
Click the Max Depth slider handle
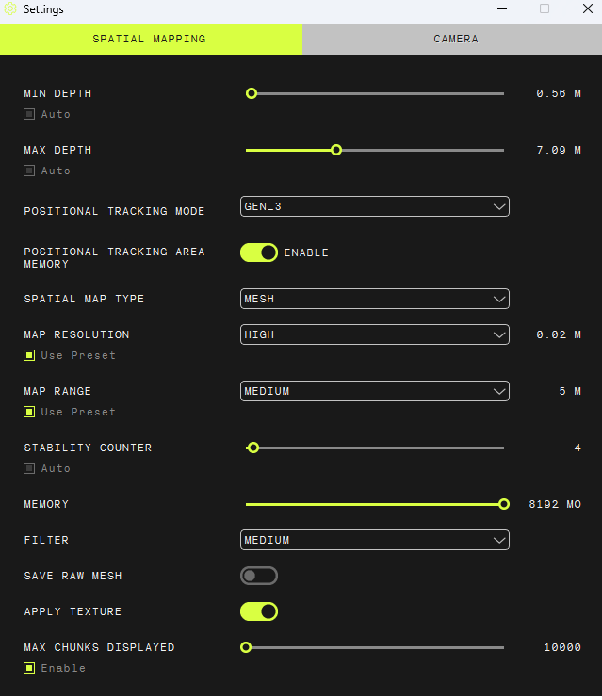[x=336, y=150]
